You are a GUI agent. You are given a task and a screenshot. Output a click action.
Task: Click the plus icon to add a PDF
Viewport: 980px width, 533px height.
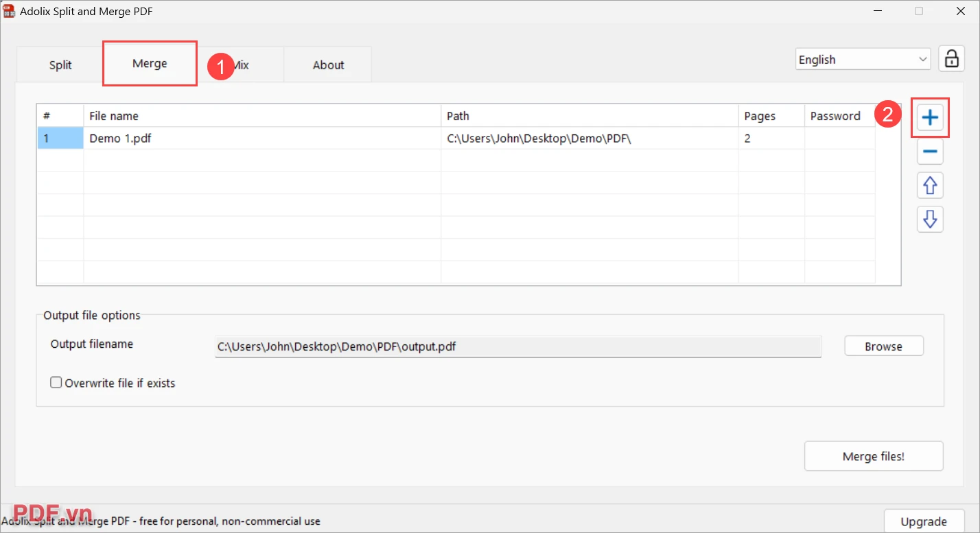click(930, 118)
